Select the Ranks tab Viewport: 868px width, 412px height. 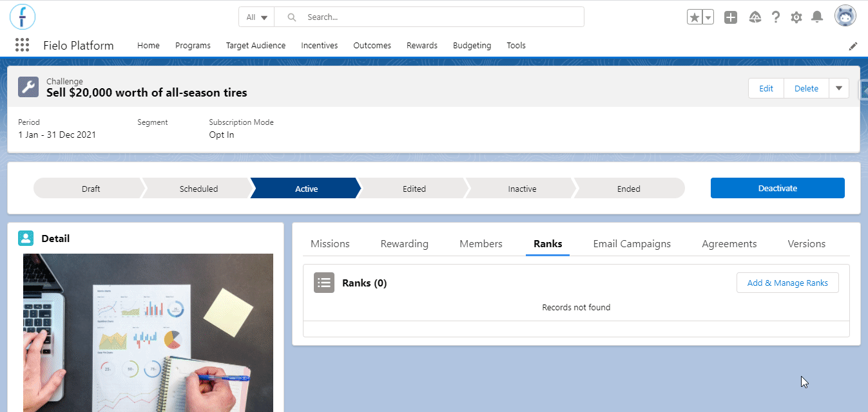tap(548, 244)
